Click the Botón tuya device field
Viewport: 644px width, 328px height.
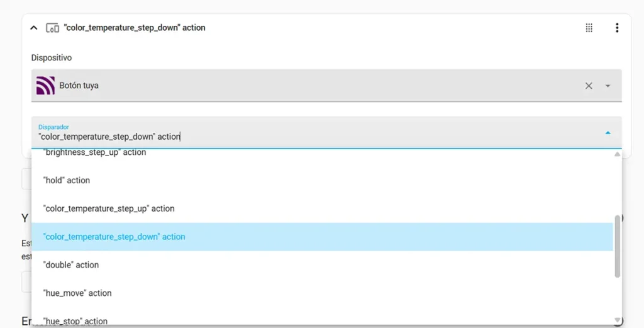coord(314,86)
